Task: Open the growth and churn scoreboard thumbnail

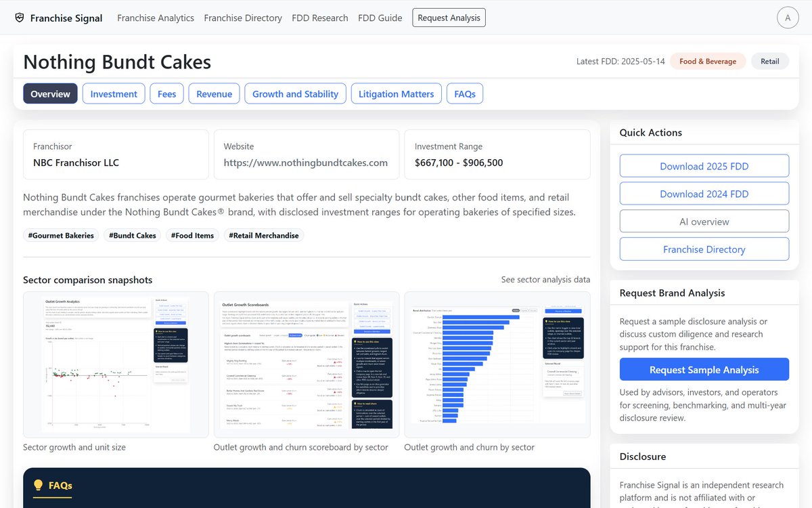Action: pyautogui.click(x=307, y=364)
